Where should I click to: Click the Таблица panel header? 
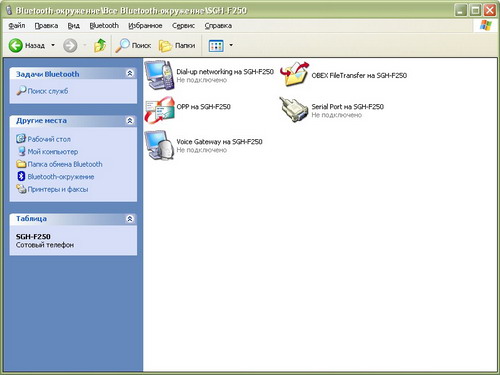click(73, 219)
